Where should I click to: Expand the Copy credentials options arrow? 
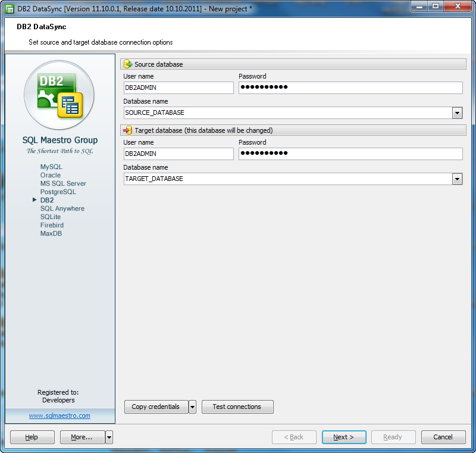pos(193,407)
